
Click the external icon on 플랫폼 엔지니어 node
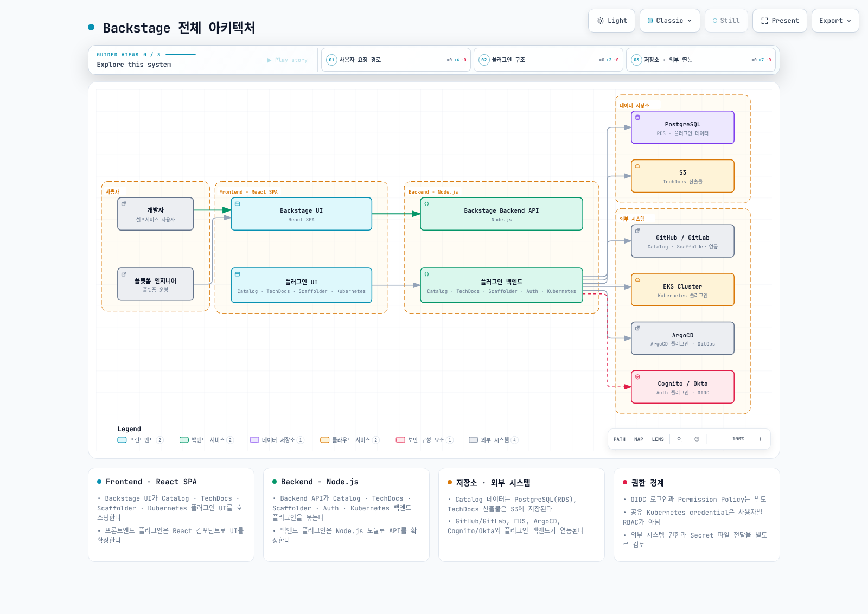[x=124, y=274]
